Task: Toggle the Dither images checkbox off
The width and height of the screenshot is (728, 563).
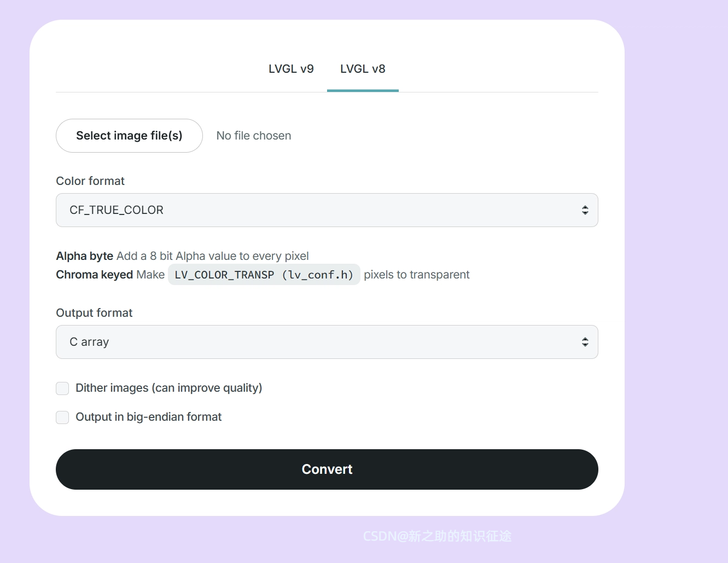Action: click(62, 388)
